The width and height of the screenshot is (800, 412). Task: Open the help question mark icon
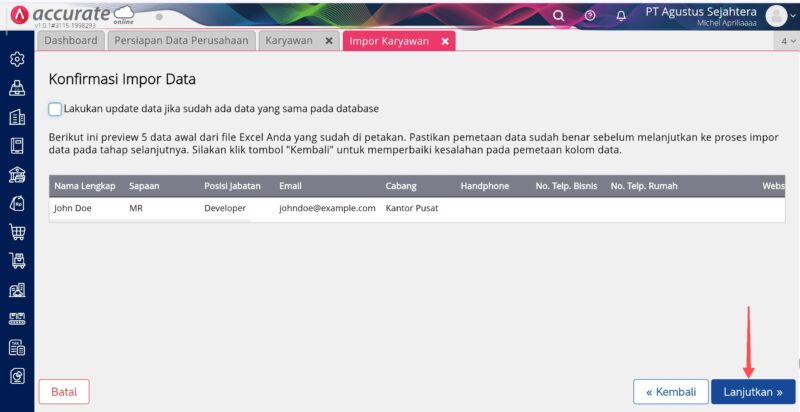(x=590, y=15)
